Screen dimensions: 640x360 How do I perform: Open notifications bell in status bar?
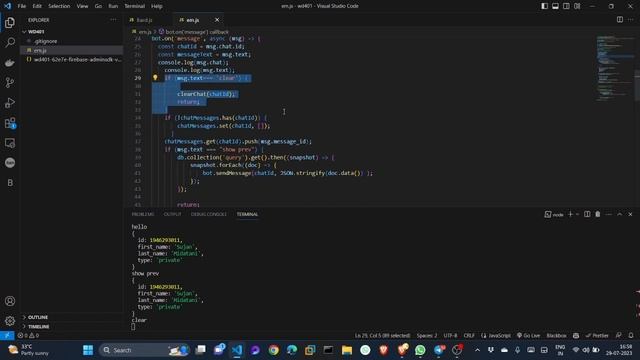(631, 336)
